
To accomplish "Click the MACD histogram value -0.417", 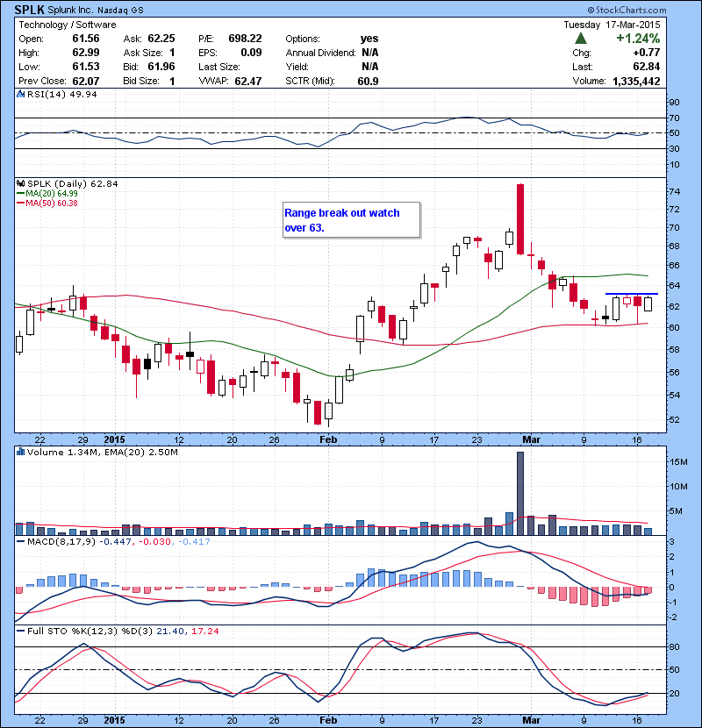I will point(194,541).
